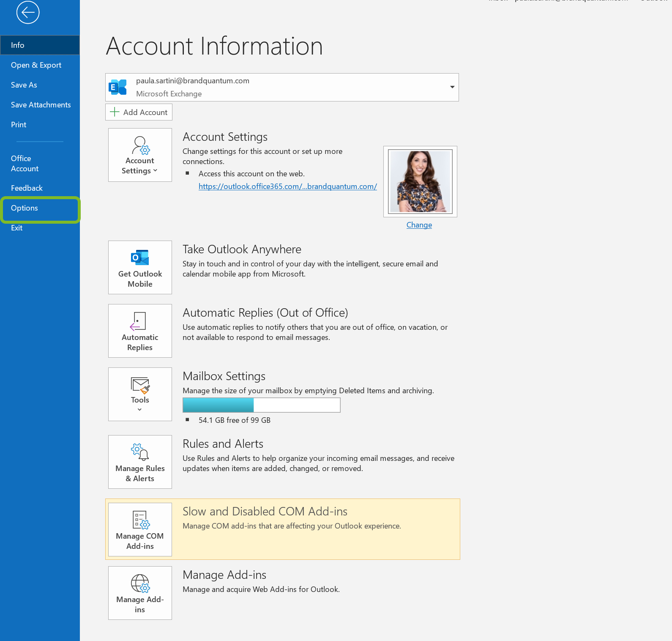Image resolution: width=672 pixels, height=641 pixels.
Task: Click the Change photo link
Action: [x=419, y=225]
